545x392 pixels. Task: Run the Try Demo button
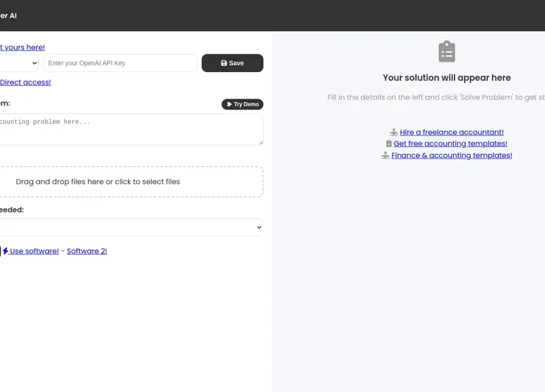tap(242, 104)
